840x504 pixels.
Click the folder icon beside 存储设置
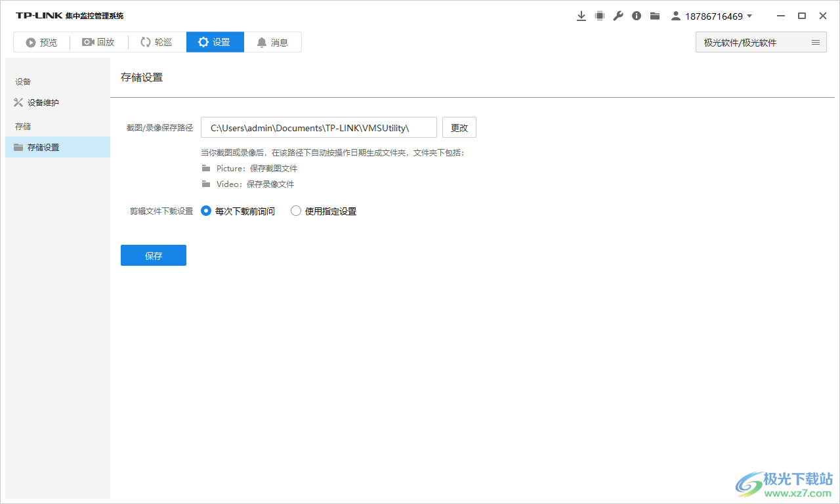click(18, 147)
